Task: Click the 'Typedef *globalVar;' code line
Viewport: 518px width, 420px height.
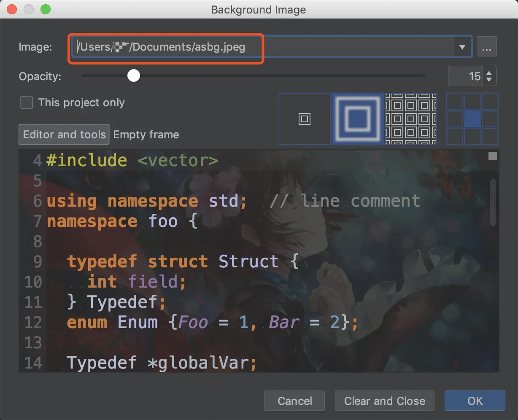Action: [162, 363]
